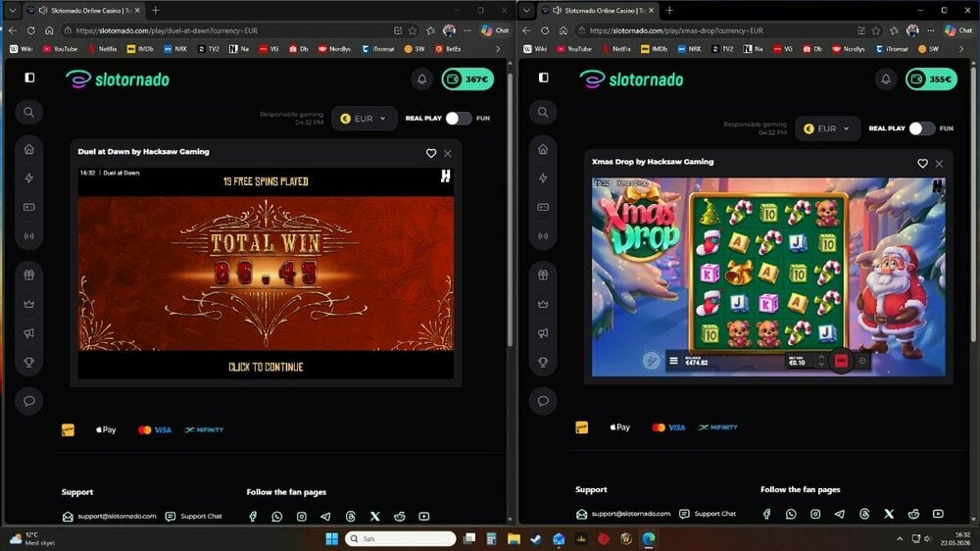
Task: Go to home icon in left Slotornado sidebar
Action: point(28,149)
